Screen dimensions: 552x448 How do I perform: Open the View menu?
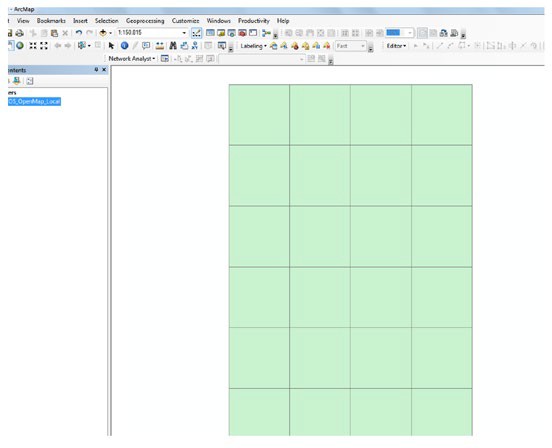pos(23,21)
